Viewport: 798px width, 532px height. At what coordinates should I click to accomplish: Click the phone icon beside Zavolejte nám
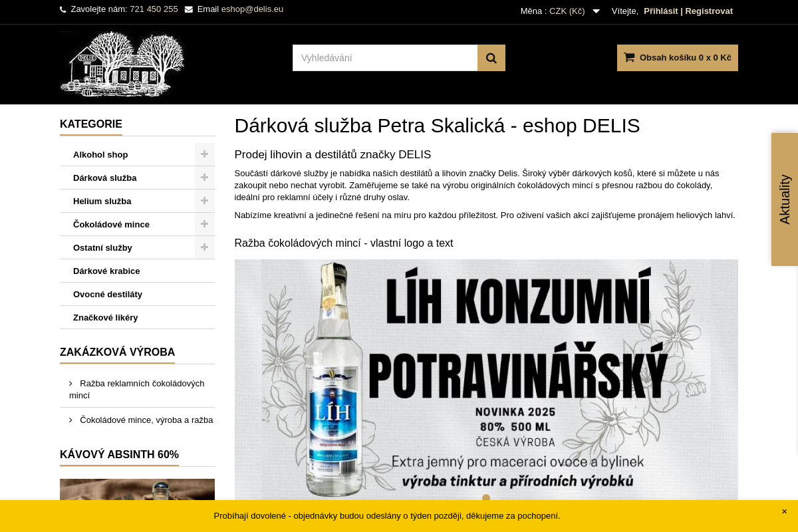tap(63, 9)
